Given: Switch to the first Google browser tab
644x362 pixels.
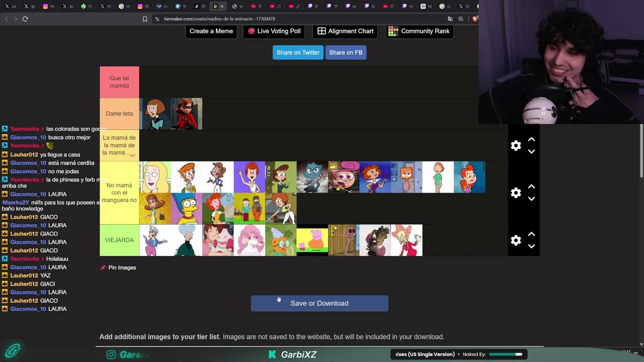Looking at the screenshot, I should click(121, 7).
